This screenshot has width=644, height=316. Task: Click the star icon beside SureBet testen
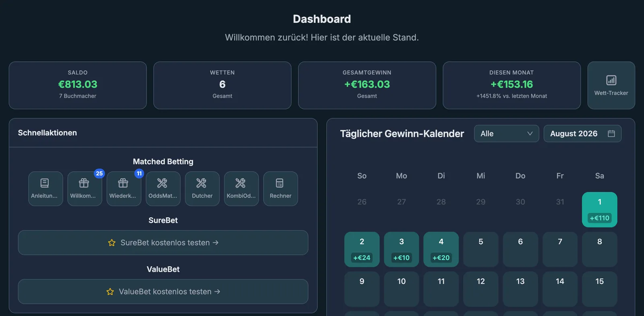click(112, 243)
